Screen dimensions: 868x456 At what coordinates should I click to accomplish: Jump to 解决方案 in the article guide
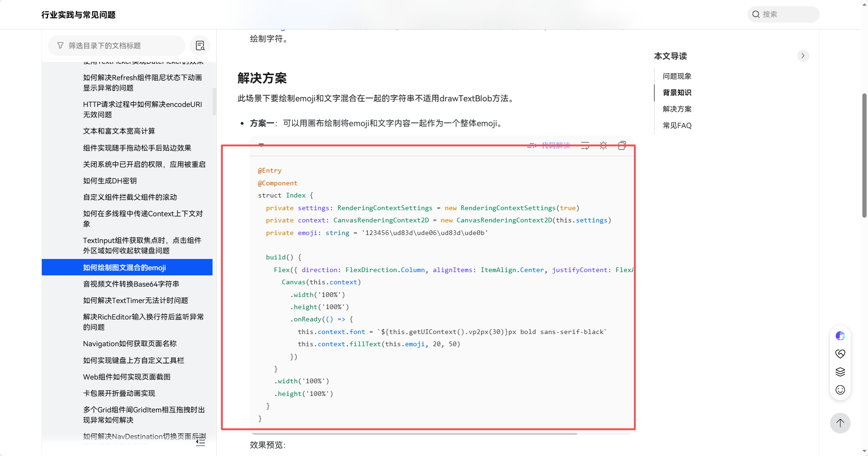coord(677,109)
